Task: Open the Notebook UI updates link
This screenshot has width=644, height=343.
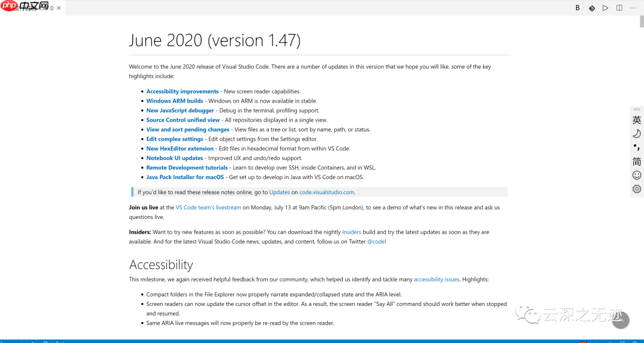Action: click(x=175, y=157)
